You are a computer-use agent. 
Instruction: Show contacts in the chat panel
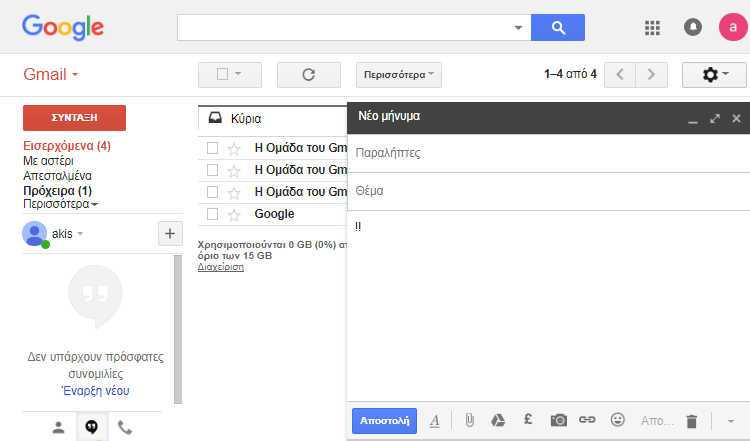click(x=58, y=427)
